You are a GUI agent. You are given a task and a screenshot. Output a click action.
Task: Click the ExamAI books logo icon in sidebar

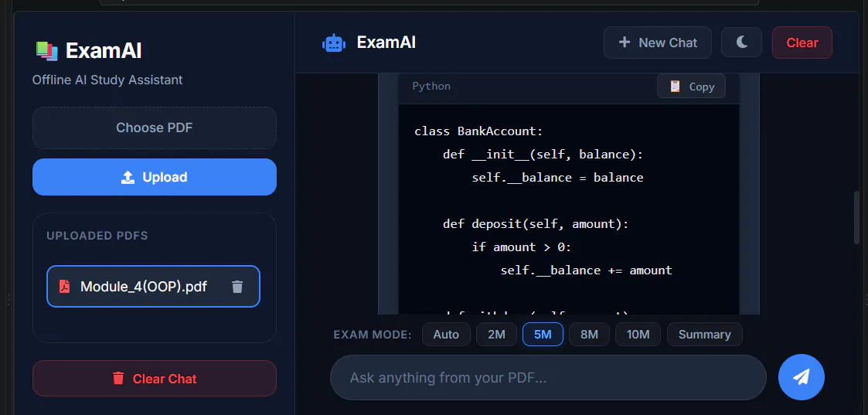(x=47, y=51)
